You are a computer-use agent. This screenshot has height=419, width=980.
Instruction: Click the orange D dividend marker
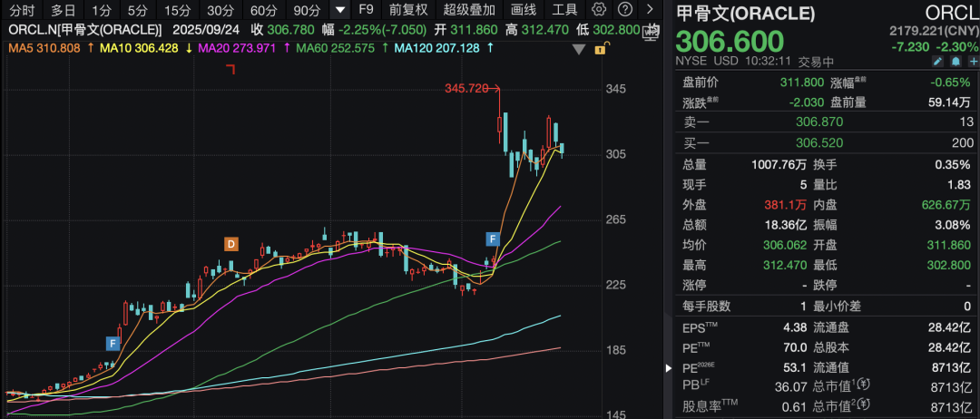point(230,244)
